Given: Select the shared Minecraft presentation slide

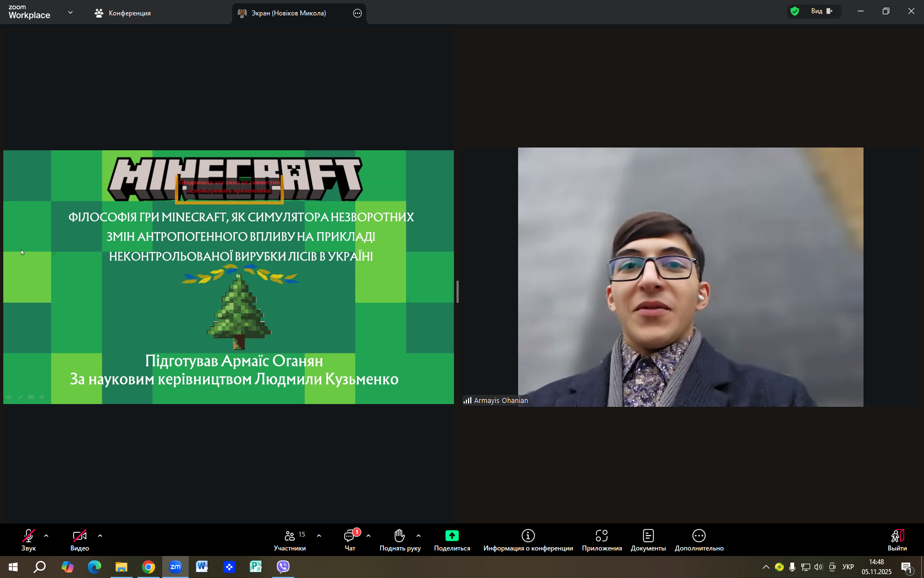Looking at the screenshot, I should [229, 277].
